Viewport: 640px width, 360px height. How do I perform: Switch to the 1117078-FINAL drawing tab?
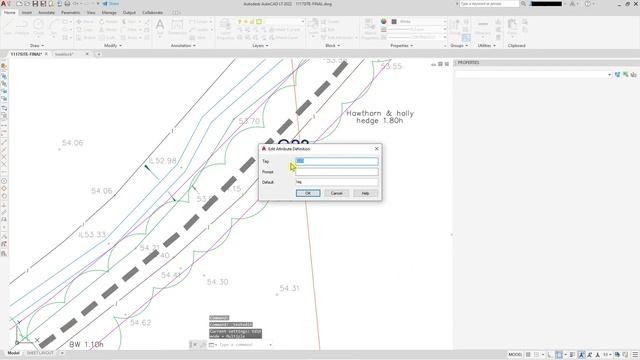pyautogui.click(x=26, y=54)
